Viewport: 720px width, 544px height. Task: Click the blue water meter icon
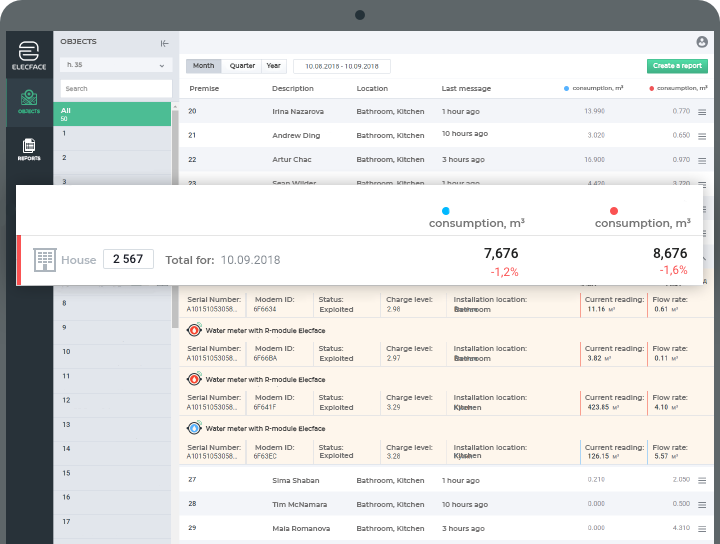click(x=194, y=428)
